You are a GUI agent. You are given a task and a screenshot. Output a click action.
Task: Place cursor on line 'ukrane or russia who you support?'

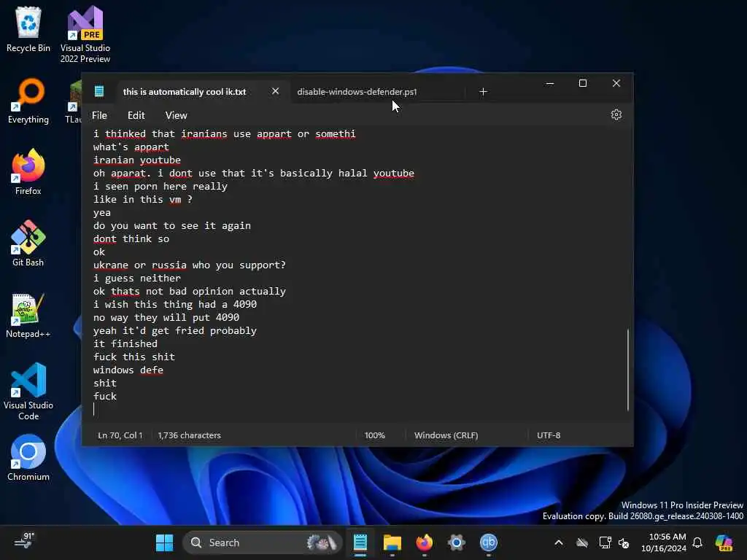[x=189, y=265]
